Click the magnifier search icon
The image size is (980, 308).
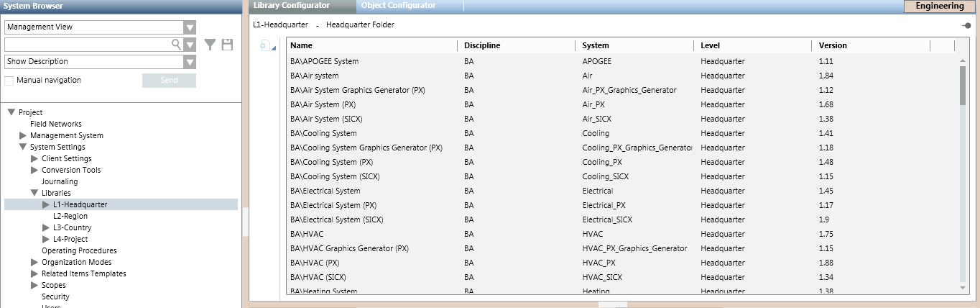176,45
